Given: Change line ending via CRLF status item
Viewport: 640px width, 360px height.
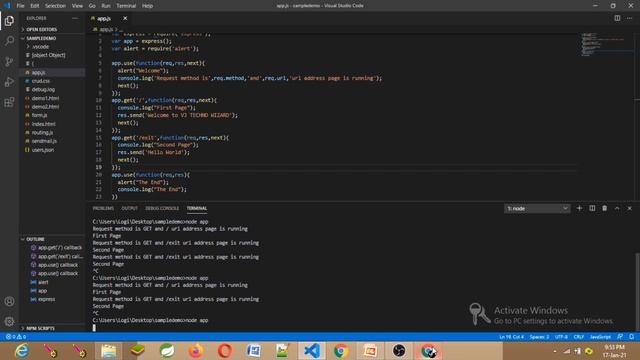Looking at the screenshot, I should (x=579, y=337).
